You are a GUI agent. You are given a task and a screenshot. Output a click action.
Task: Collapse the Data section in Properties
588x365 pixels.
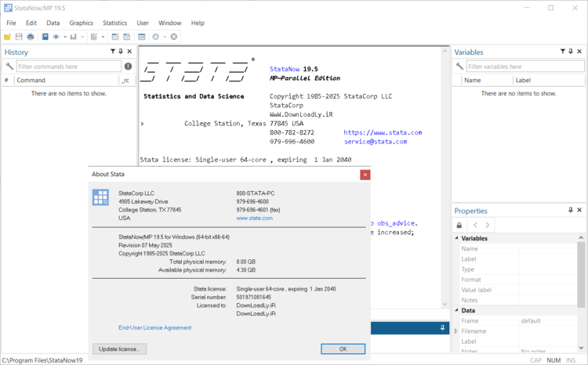pyautogui.click(x=457, y=310)
